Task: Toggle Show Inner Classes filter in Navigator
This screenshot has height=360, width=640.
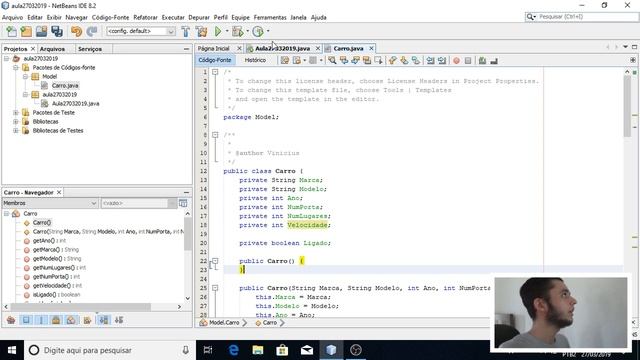Action: pos(71,320)
